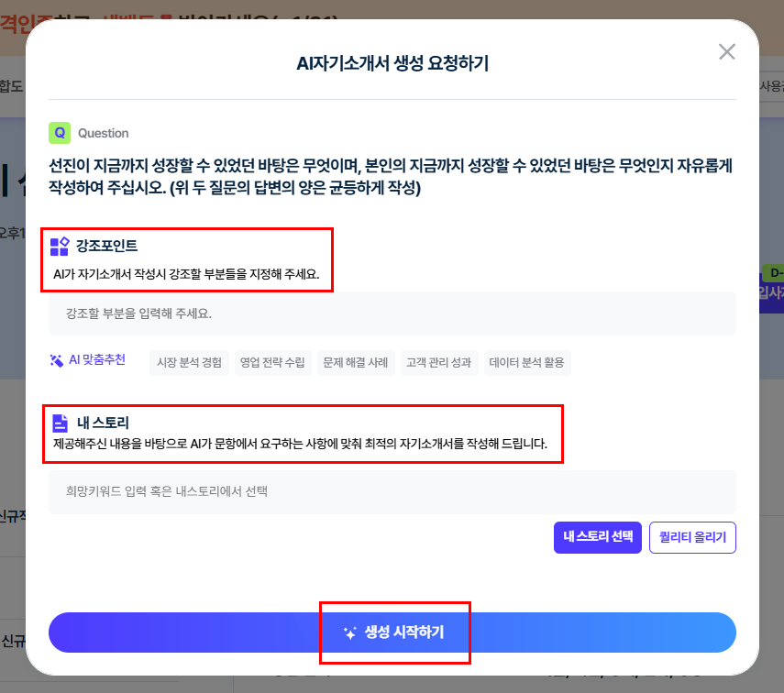Click the 강조포인트 blocks icon
The height and width of the screenshot is (693, 784).
(x=60, y=246)
